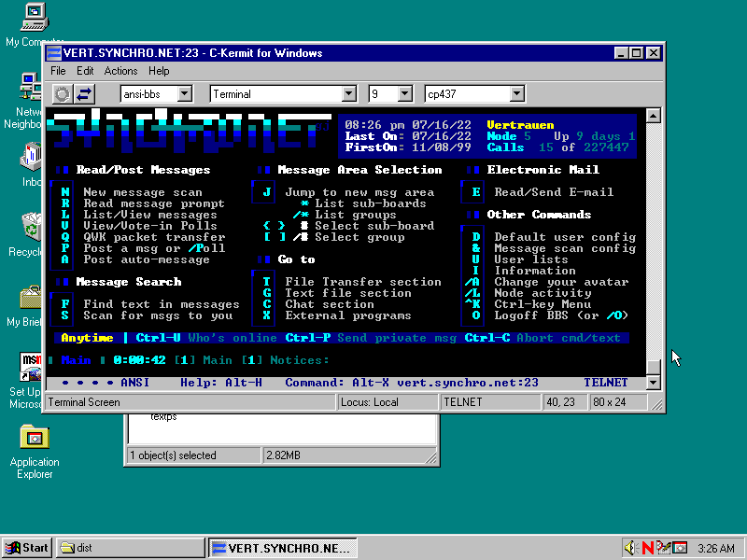
Task: Click "Chat section" terminal entry
Action: (x=330, y=304)
